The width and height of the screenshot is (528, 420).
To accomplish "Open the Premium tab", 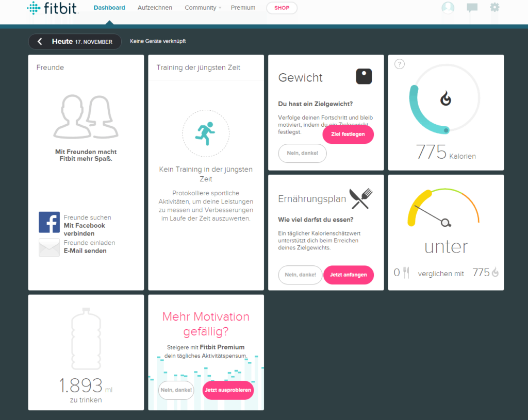I will (243, 8).
